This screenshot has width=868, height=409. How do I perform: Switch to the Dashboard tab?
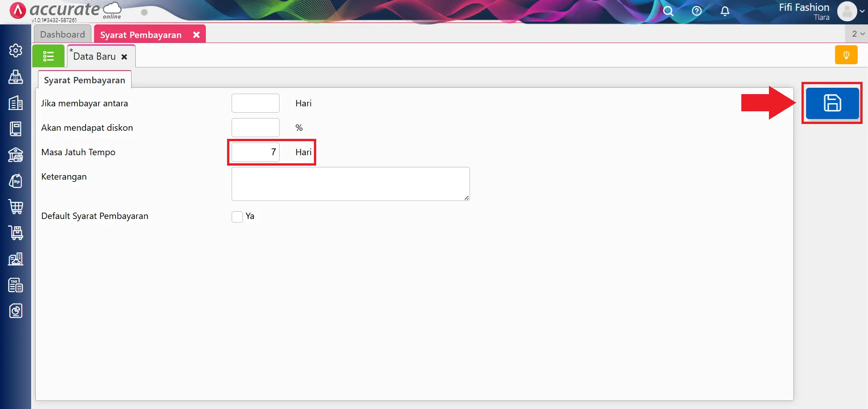[62, 34]
